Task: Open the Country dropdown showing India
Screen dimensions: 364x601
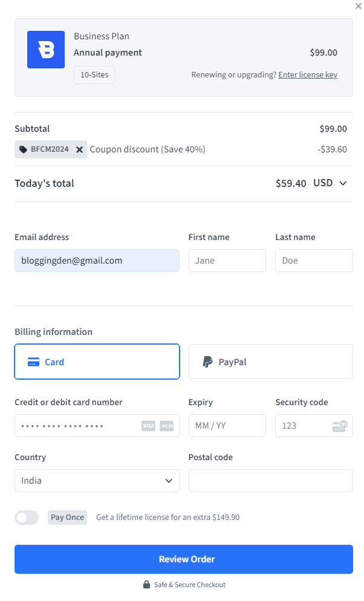Action: click(97, 481)
